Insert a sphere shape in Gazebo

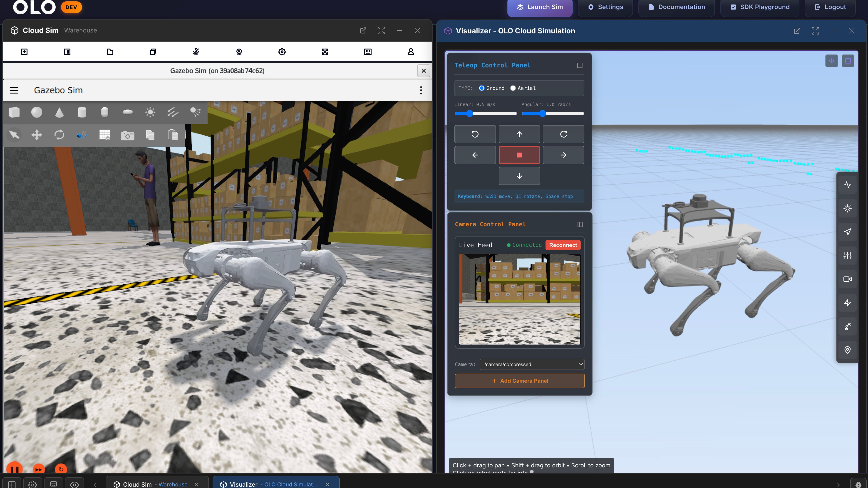tap(37, 112)
